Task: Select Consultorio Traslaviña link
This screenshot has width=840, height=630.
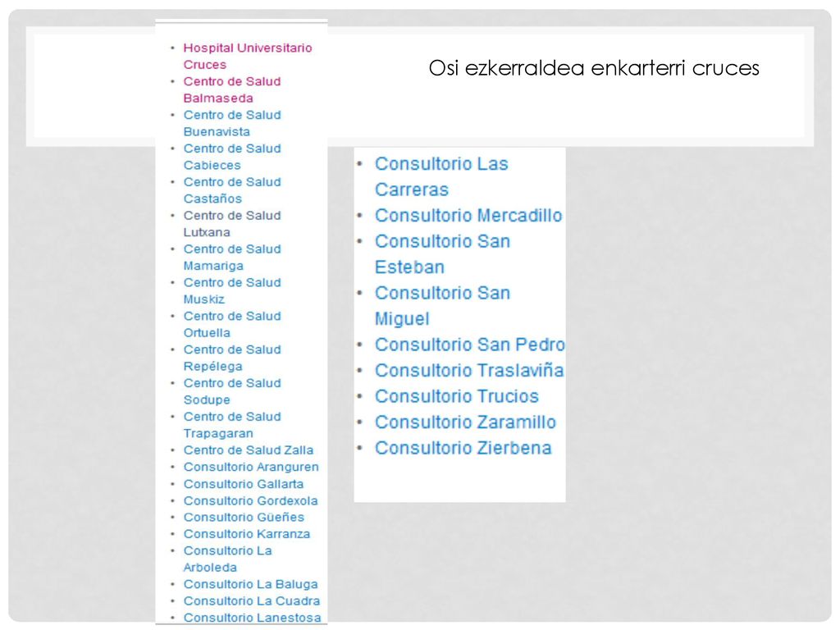Action: click(x=469, y=370)
